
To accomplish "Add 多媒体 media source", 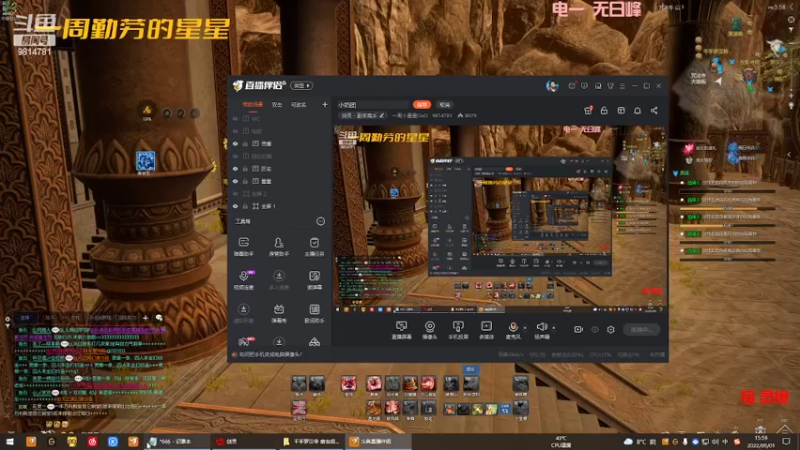I will click(x=486, y=330).
